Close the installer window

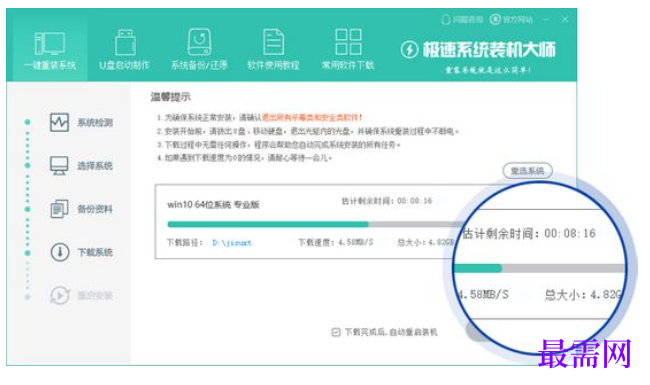click(x=565, y=19)
